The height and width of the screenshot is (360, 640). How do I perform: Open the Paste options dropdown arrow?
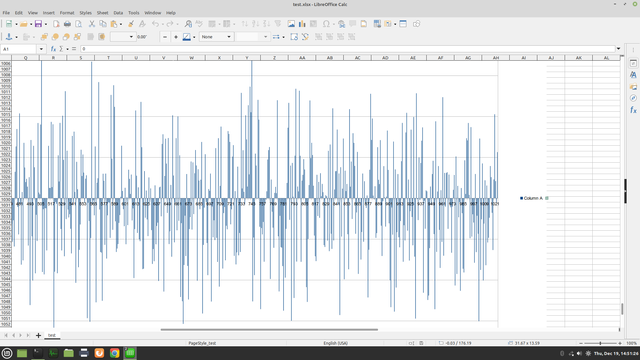[121, 24]
